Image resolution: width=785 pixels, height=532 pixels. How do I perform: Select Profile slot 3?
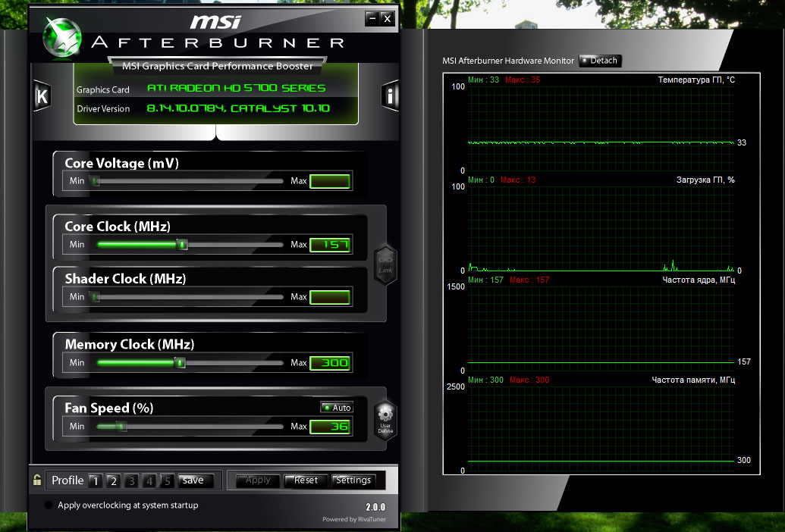coord(132,481)
